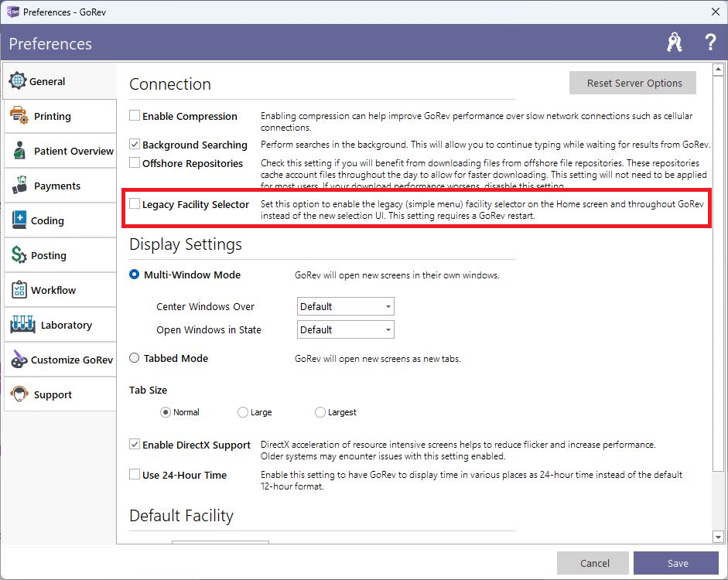728x580 pixels.
Task: Click Reset Server Options button
Action: (x=633, y=83)
